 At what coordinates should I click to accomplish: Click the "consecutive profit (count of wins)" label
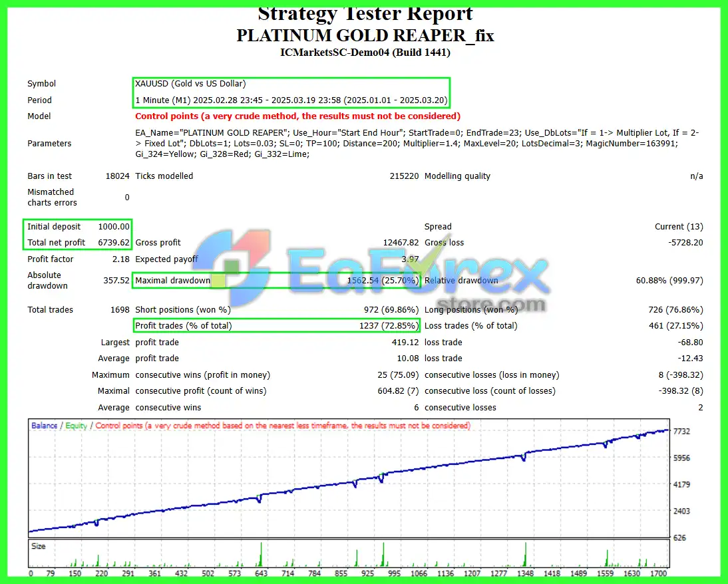[200, 391]
